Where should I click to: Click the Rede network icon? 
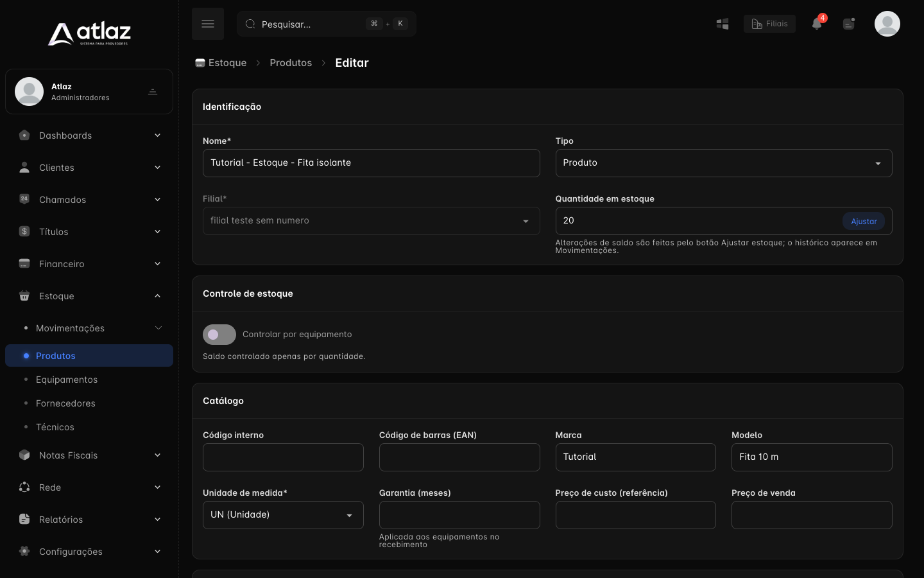point(24,487)
